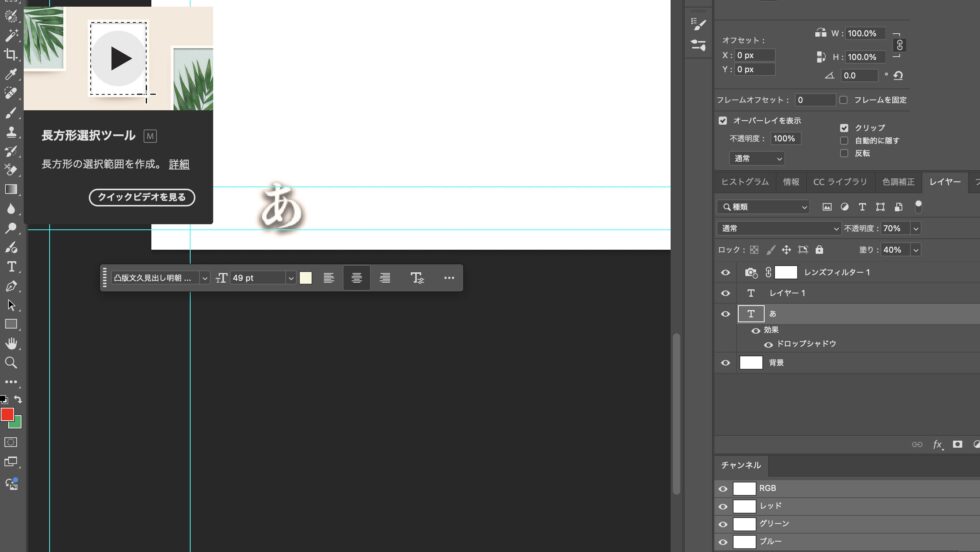Enable the フレームを固定 checkbox
980x552 pixels.
tap(844, 100)
